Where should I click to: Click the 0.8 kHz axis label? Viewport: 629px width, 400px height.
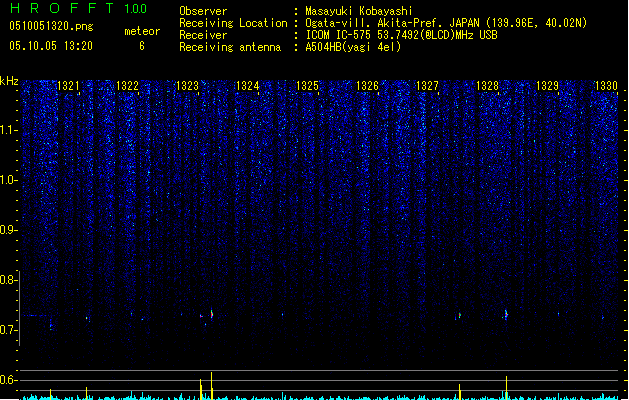pos(8,280)
